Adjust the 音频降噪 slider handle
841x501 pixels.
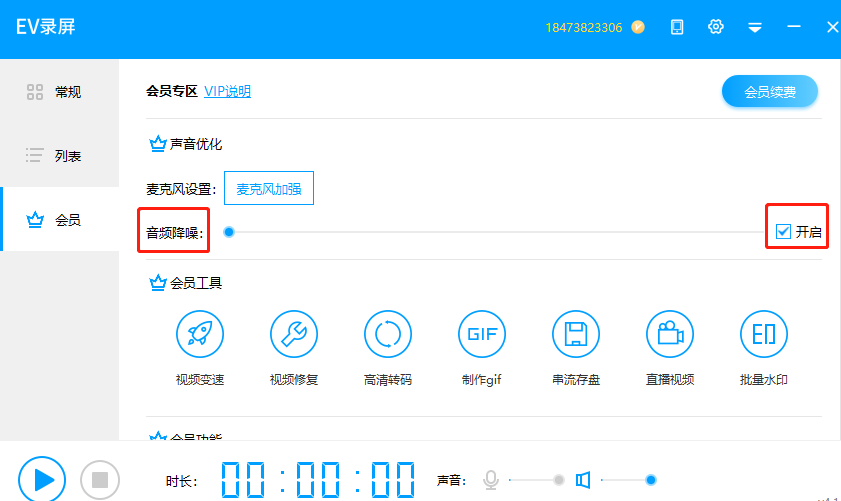pyautogui.click(x=229, y=232)
